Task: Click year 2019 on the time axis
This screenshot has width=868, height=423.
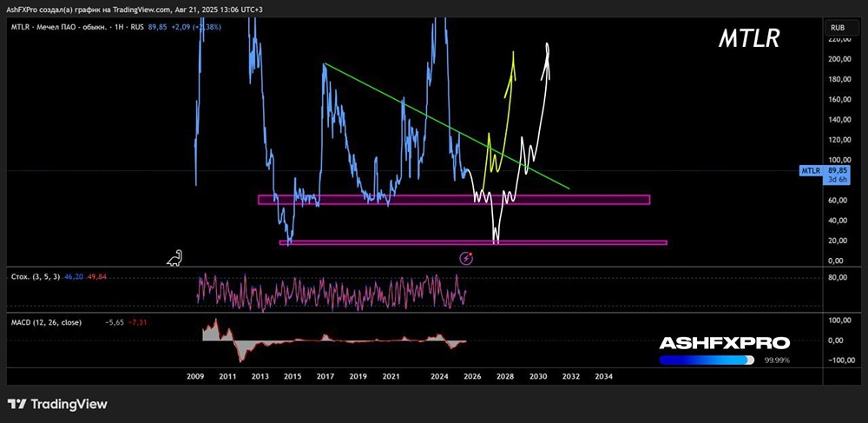Action: click(x=358, y=376)
